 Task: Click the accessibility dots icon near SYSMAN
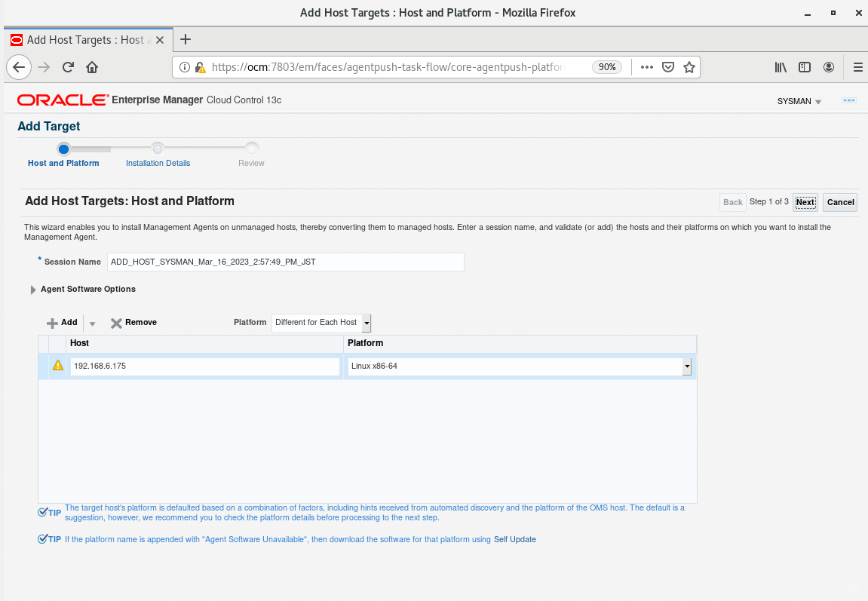(848, 100)
